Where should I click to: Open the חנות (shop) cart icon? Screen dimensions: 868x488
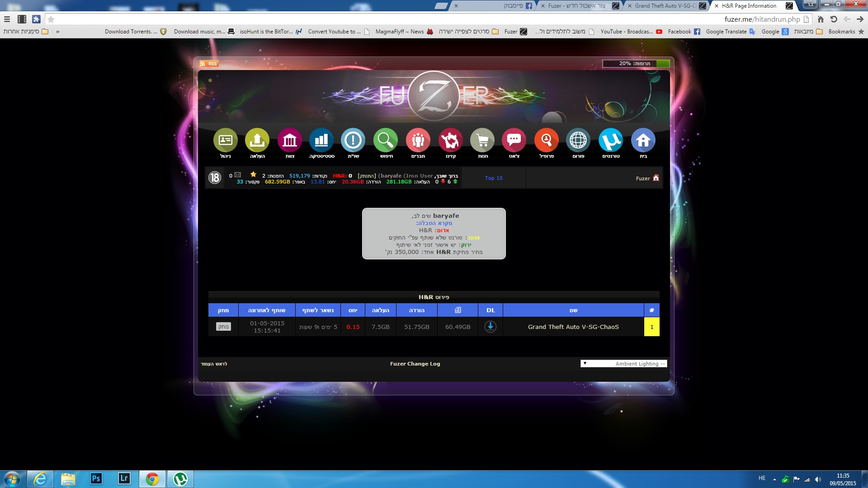[482, 141]
